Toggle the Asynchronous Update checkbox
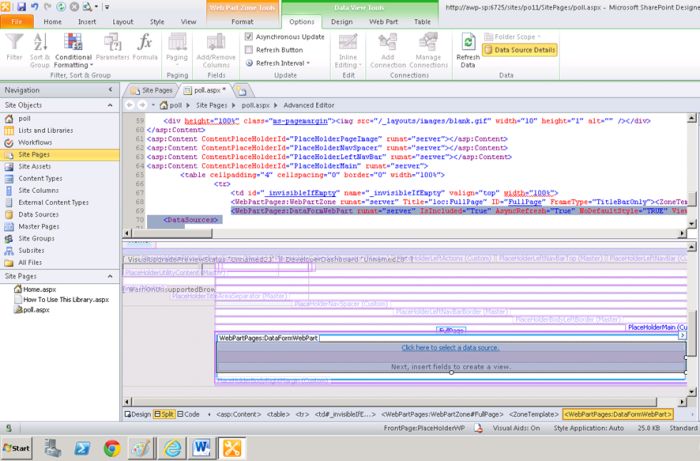The width and height of the screenshot is (700, 461). pos(249,36)
